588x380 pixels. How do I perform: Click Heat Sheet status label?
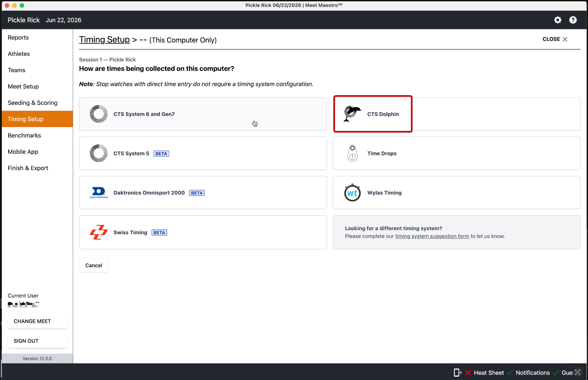click(489, 373)
